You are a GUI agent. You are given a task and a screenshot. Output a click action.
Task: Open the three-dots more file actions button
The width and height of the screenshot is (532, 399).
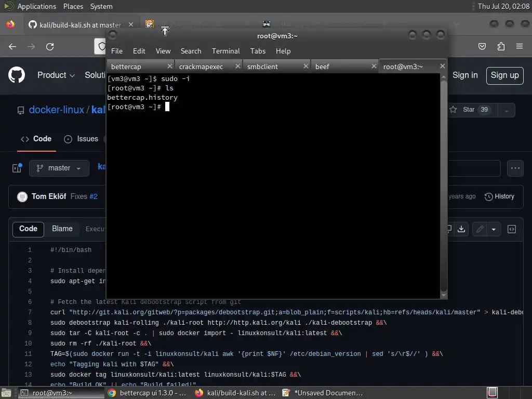[x=515, y=168]
